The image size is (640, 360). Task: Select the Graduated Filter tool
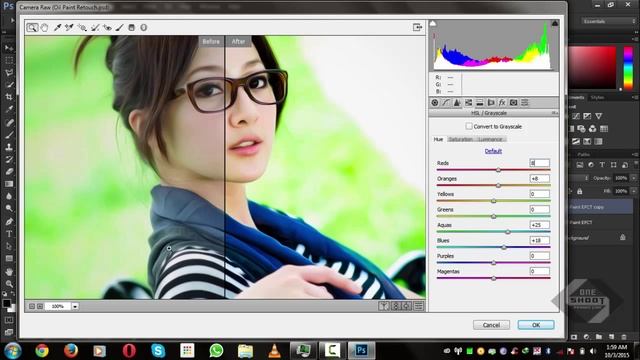point(131,27)
